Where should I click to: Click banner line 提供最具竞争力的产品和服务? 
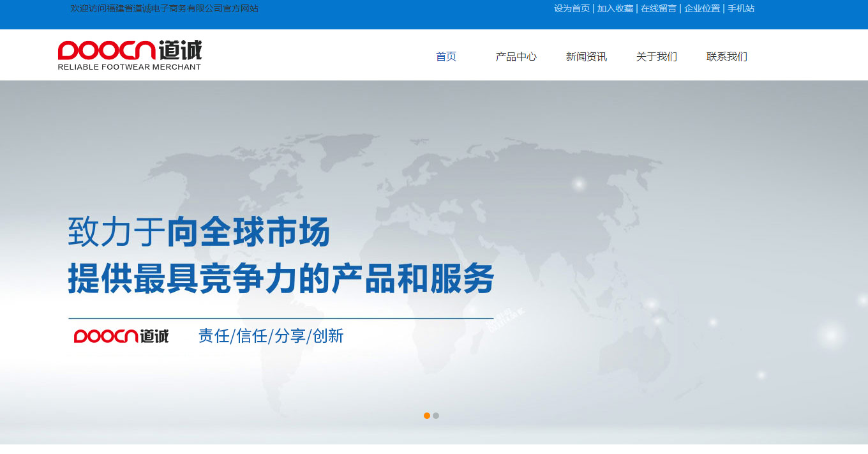click(281, 278)
